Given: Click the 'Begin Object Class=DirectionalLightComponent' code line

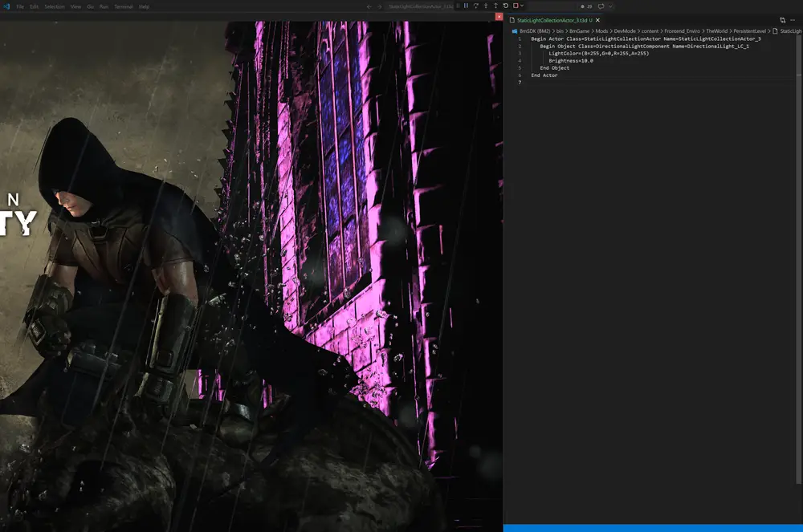Looking at the screenshot, I should tap(644, 46).
